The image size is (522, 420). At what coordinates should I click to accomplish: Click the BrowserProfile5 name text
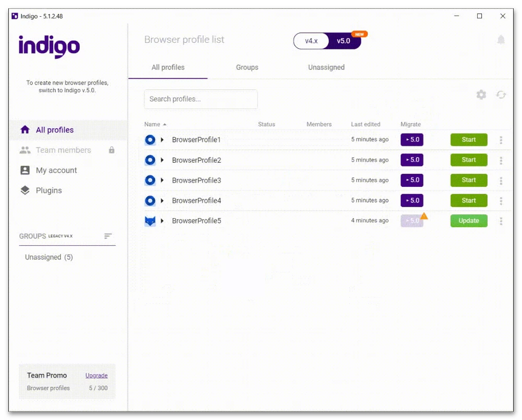tap(196, 221)
